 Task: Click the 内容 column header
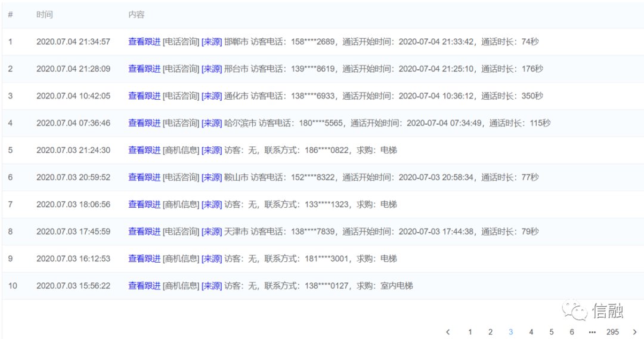coord(137,14)
